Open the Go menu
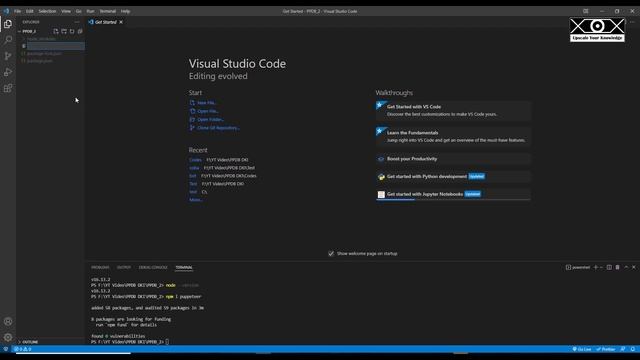 (x=78, y=11)
